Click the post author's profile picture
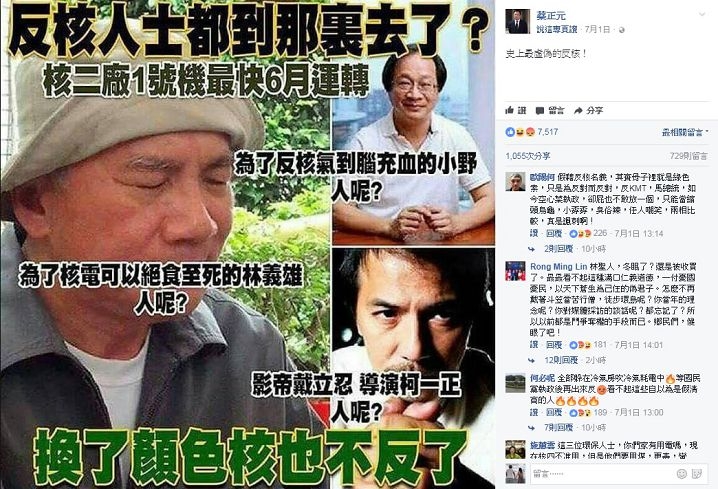The width and height of the screenshot is (718, 489). (x=517, y=22)
